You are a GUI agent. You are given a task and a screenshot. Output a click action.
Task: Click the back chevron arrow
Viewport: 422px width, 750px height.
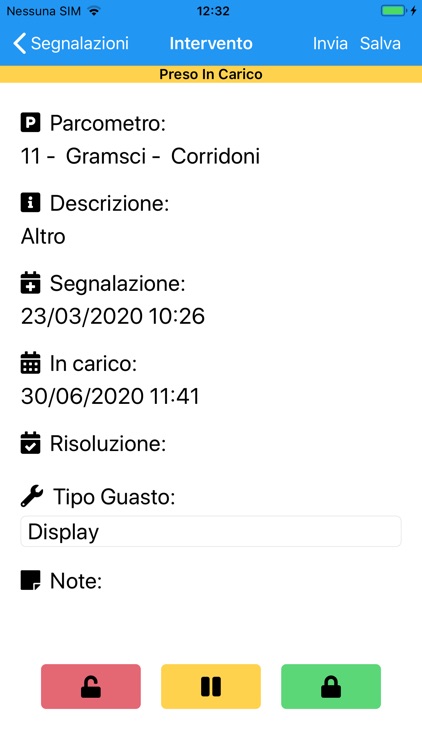(19, 44)
